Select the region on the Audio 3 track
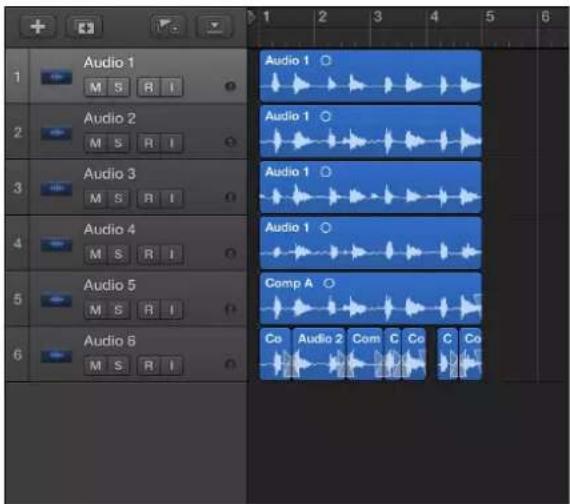Image resolution: width=570 pixels, height=504 pixels. (371, 188)
